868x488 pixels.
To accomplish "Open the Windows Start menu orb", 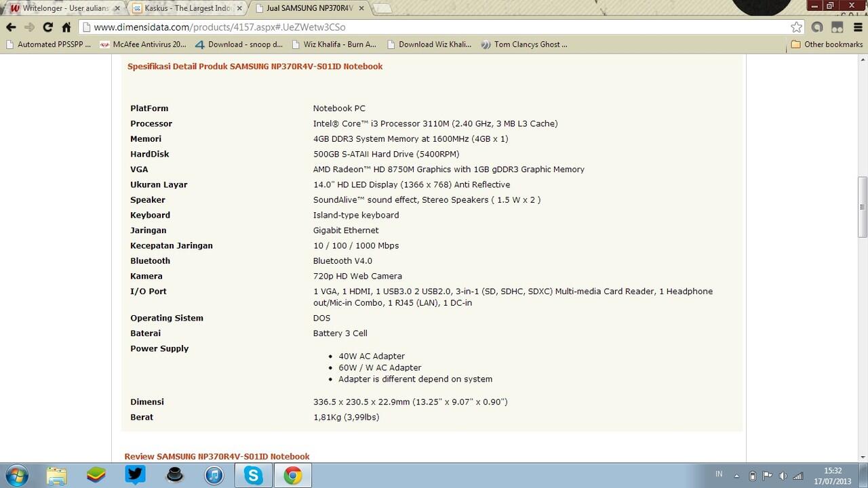I will [16, 475].
